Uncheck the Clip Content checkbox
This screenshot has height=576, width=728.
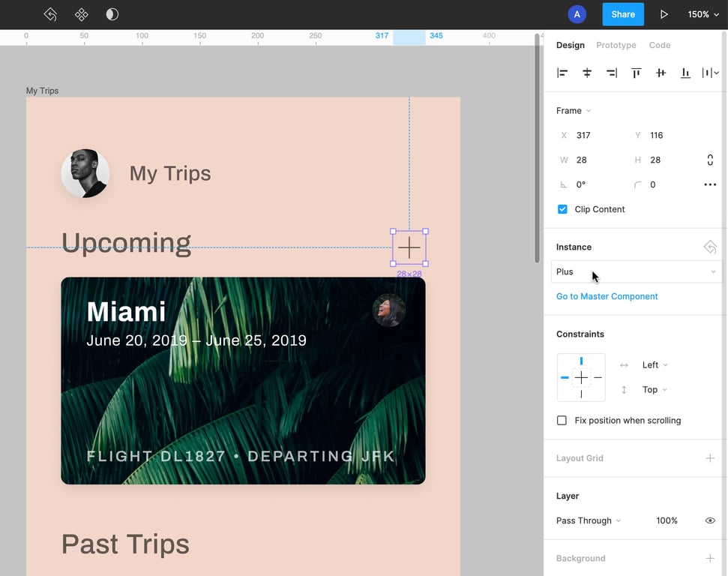point(562,209)
